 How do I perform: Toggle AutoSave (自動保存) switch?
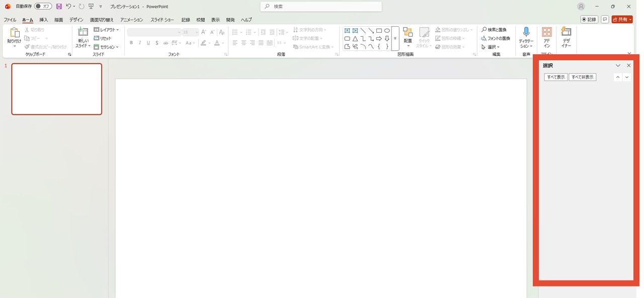click(43, 7)
